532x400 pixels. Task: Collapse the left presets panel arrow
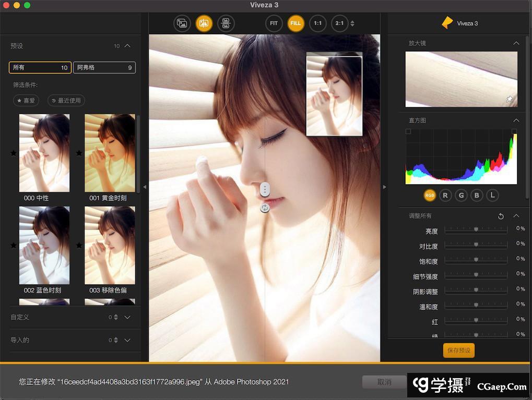click(145, 187)
